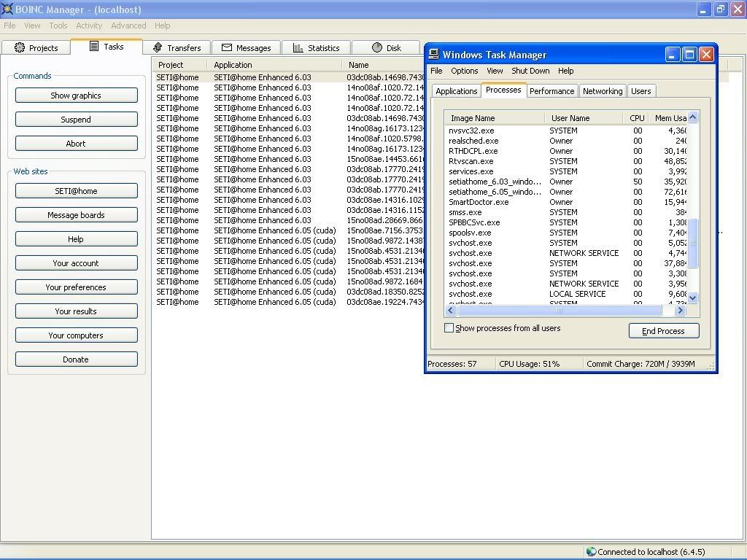Open Your account page
This screenshot has height=560, width=747.
pos(76,263)
